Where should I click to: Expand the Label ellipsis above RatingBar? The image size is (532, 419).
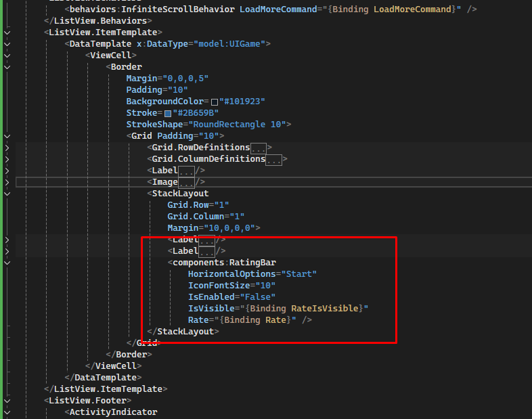pyautogui.click(x=206, y=252)
